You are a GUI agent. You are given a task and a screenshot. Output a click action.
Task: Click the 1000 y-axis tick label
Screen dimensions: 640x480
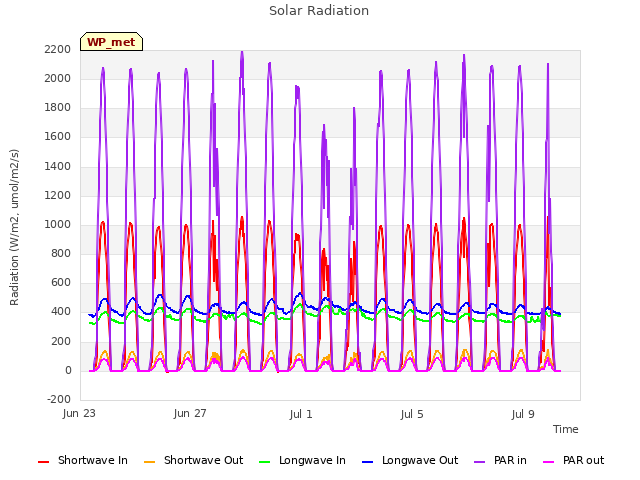58,224
